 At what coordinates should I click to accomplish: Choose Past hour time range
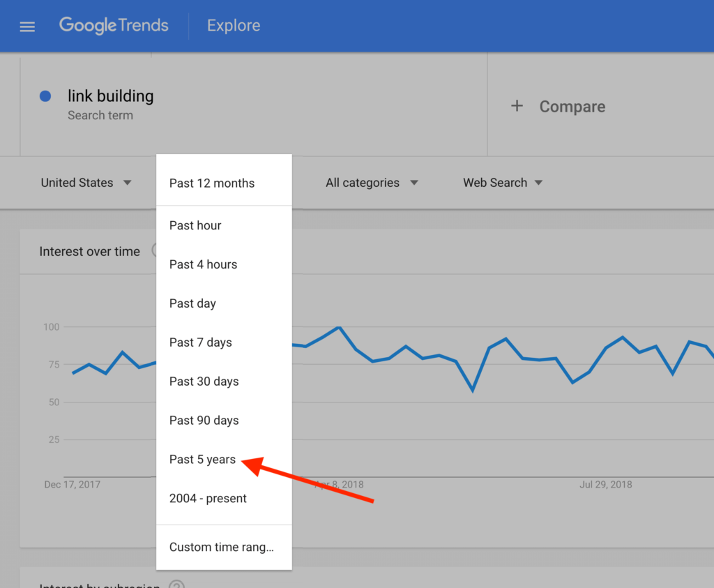point(195,225)
